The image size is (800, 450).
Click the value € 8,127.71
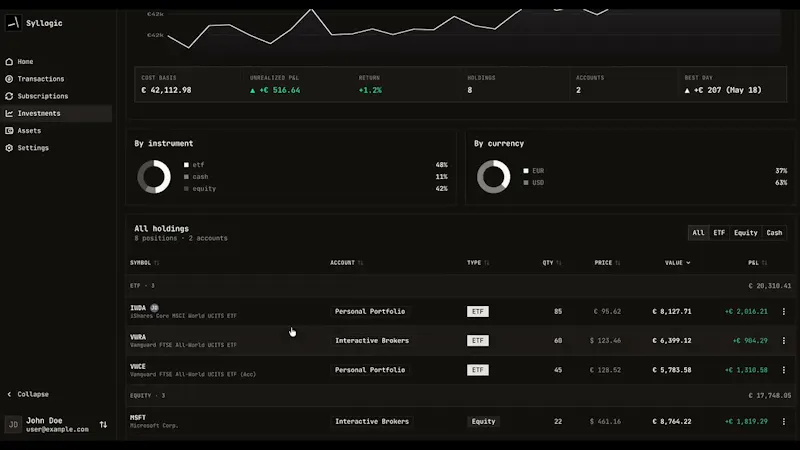[672, 311]
